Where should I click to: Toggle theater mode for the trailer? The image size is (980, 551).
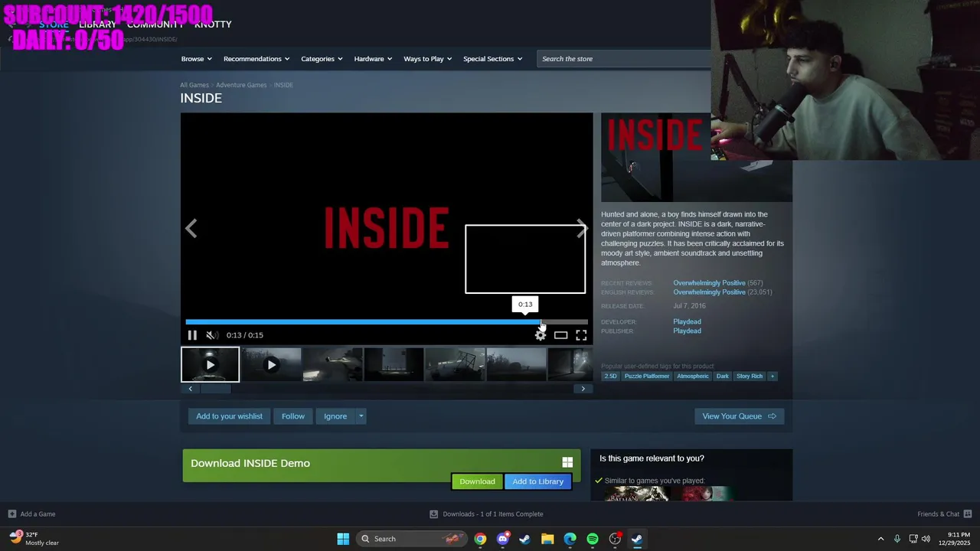click(561, 335)
